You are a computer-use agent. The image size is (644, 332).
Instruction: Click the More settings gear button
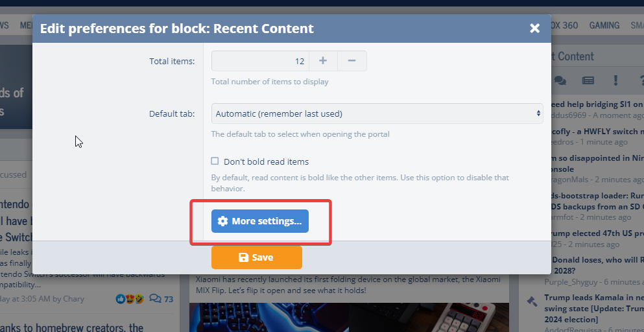260,221
